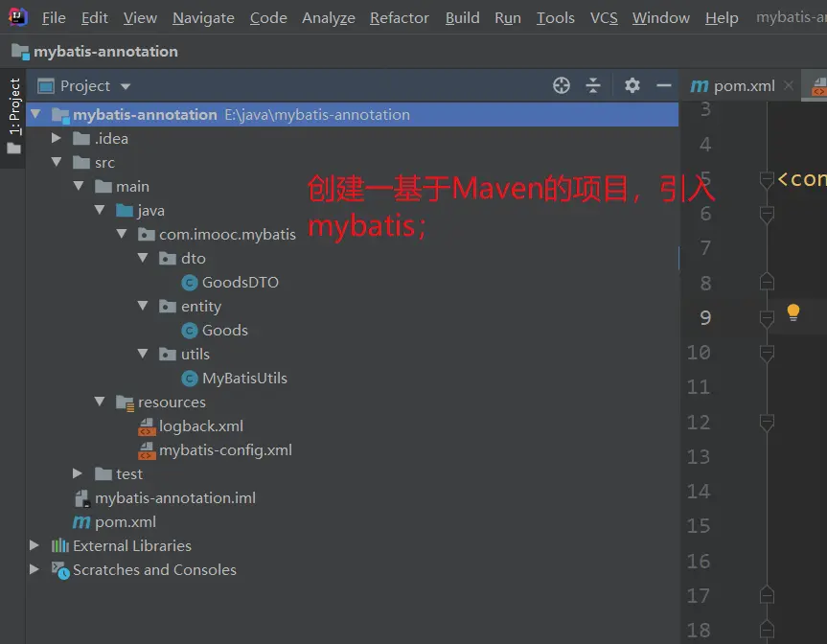Hide the Project panel with minus icon
This screenshot has height=644, width=827.
pyautogui.click(x=663, y=85)
